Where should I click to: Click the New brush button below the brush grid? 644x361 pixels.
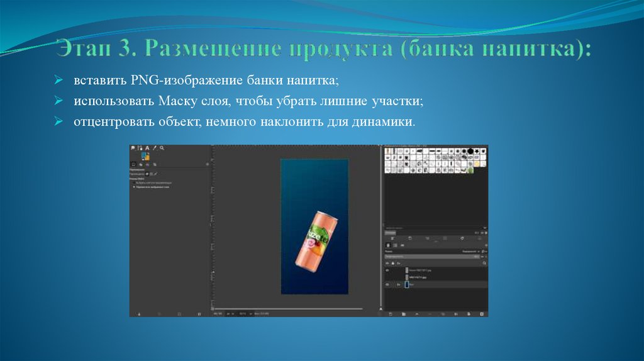point(410,238)
